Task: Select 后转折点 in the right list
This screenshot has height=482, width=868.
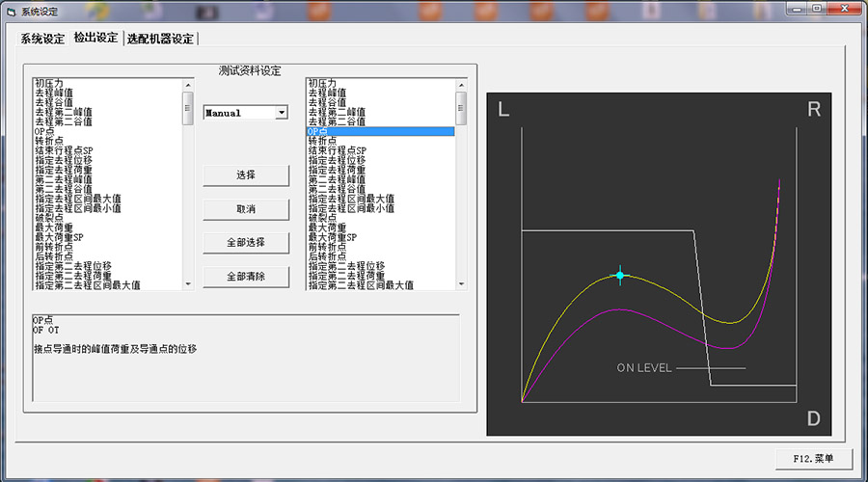Action: pos(327,256)
